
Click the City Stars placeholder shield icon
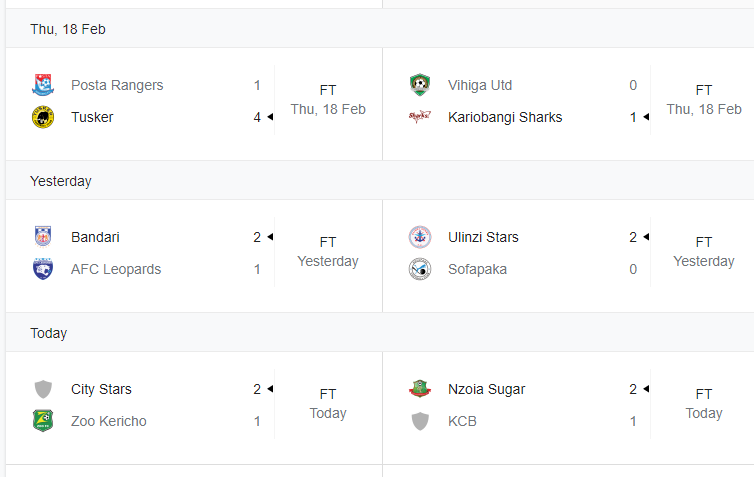pos(43,389)
